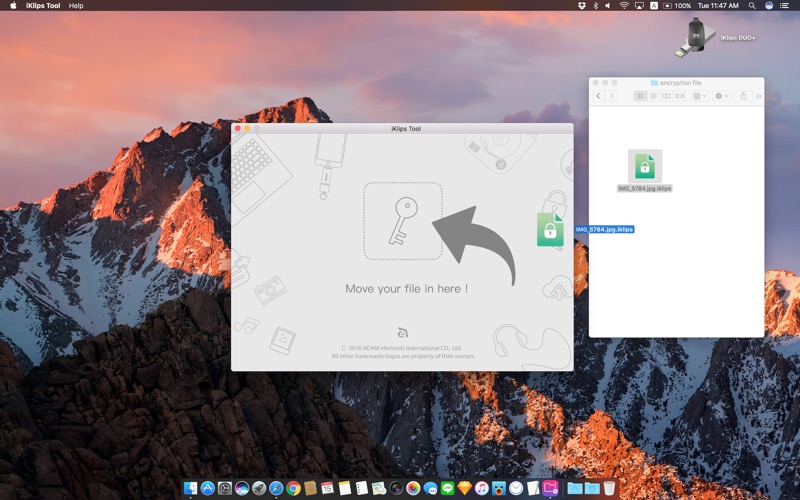The height and width of the screenshot is (500, 800).
Task: Click the clock showing Tue 11:47 AM
Action: pyautogui.click(x=718, y=6)
